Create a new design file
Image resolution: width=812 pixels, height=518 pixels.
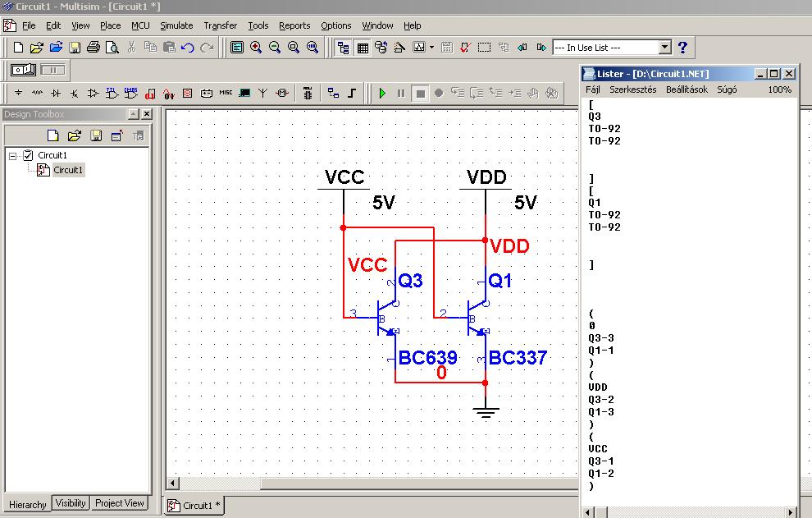(x=18, y=48)
